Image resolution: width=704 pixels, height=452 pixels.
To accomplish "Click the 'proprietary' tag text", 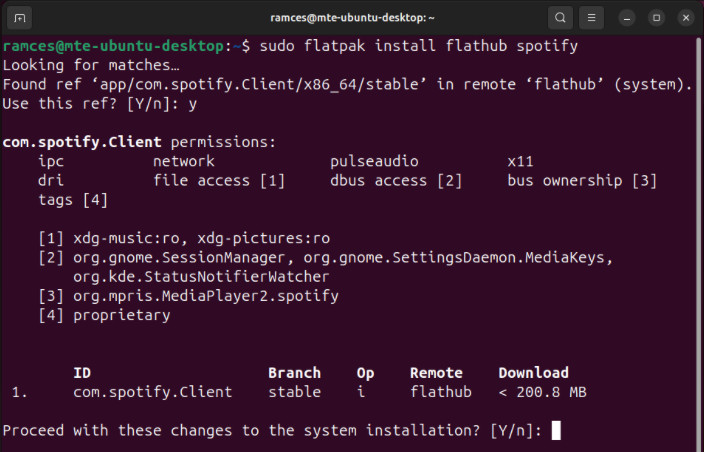I will (122, 316).
